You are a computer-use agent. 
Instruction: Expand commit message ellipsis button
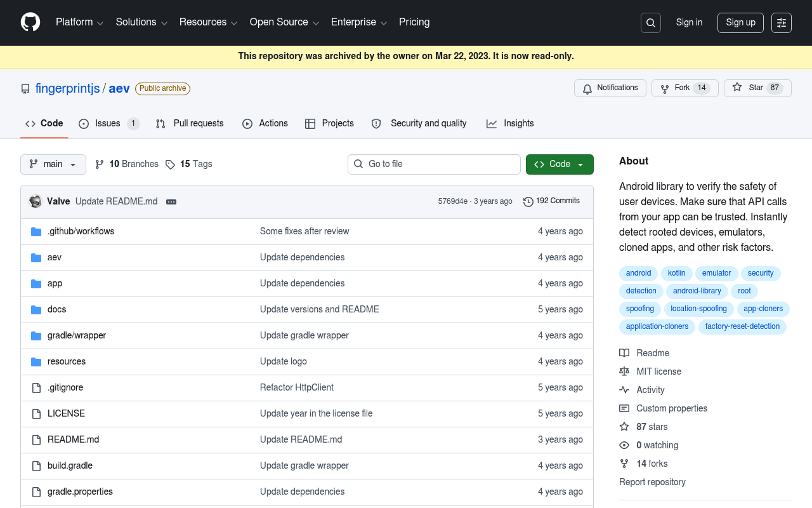pyautogui.click(x=171, y=202)
